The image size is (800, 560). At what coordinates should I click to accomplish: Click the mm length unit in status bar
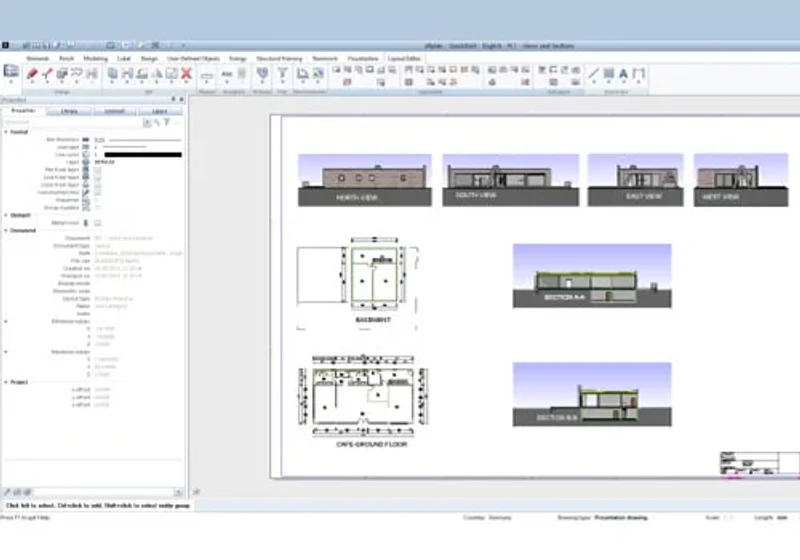(x=782, y=517)
